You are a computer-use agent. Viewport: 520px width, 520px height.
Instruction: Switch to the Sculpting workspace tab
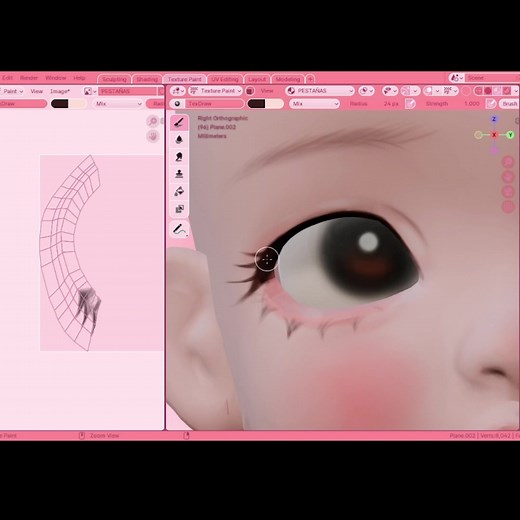click(114, 79)
